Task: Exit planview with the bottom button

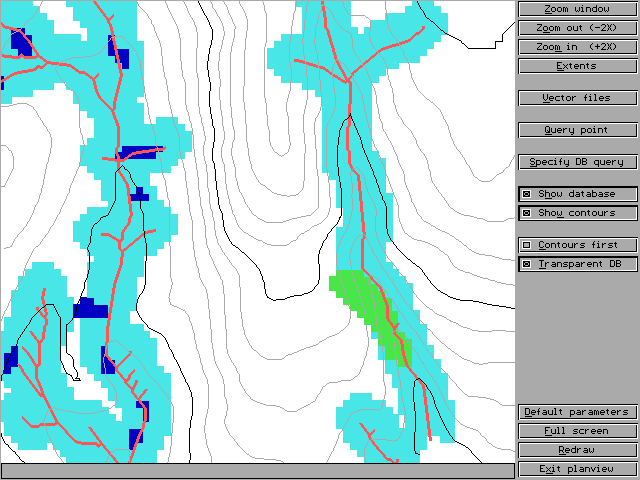Action: click(x=578, y=469)
